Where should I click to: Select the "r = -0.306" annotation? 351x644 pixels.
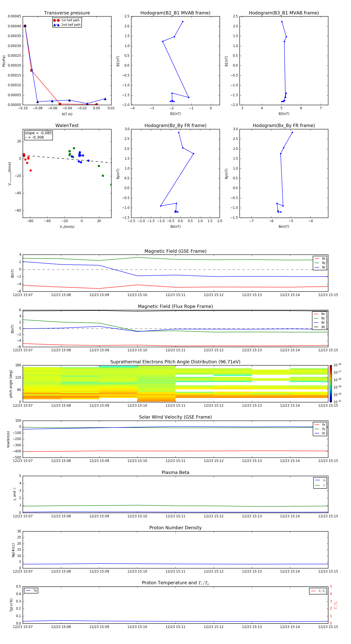click(x=35, y=137)
